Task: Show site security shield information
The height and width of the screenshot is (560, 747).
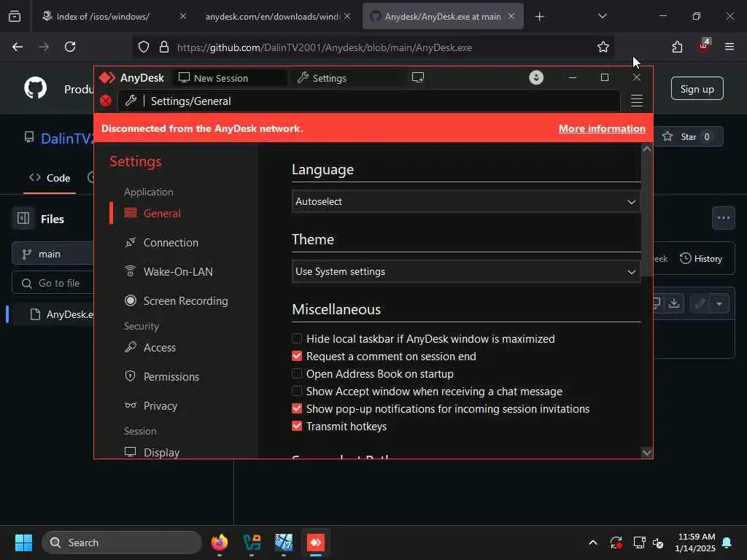Action: click(144, 47)
